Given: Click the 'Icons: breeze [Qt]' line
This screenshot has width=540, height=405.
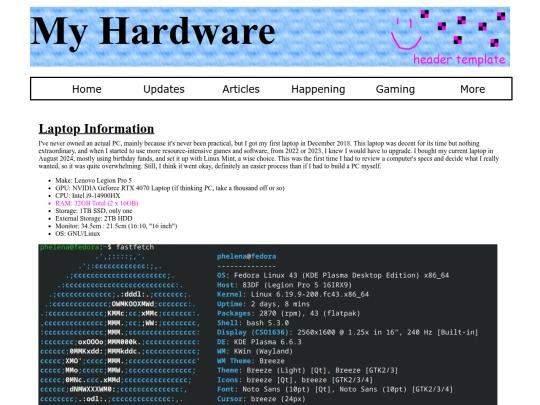Looking at the screenshot, I should pyautogui.click(x=295, y=380).
